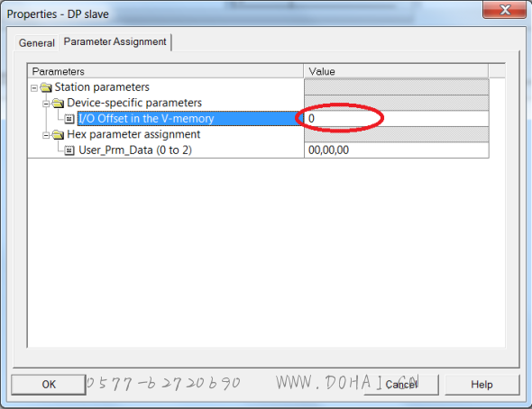
Task: Click the I/O Offset parameter icon
Action: pyautogui.click(x=69, y=119)
